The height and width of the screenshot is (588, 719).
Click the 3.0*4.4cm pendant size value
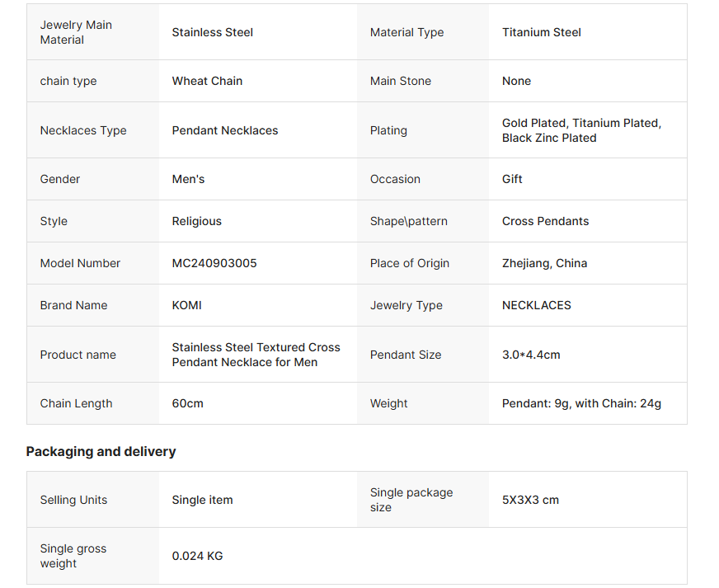pos(531,355)
